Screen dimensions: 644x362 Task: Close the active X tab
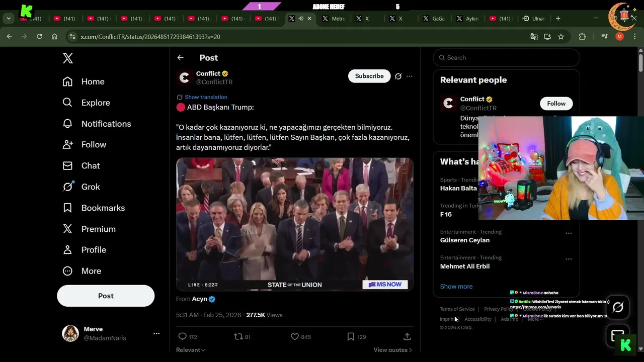pos(309,19)
